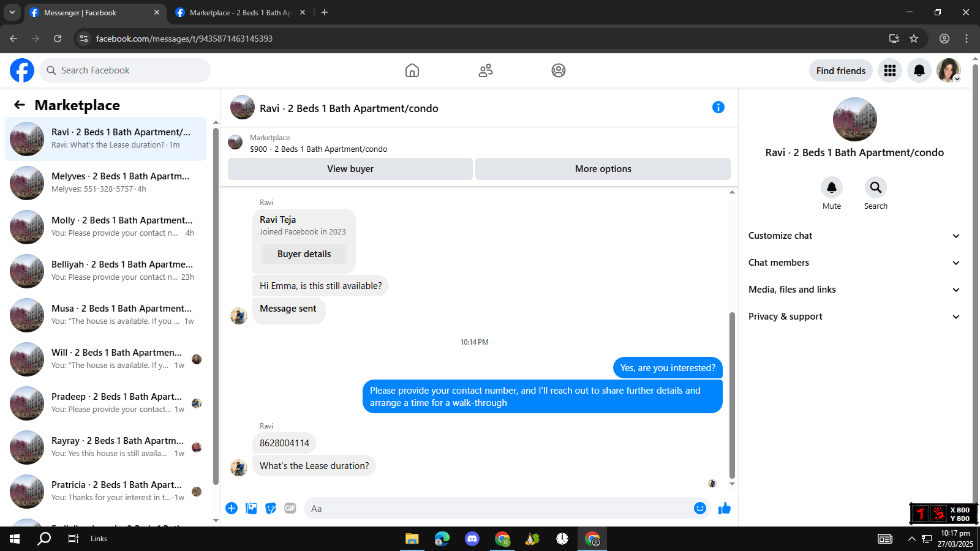
Task: Click the Ravi listing thumbnail in the right panel
Action: coord(855,119)
